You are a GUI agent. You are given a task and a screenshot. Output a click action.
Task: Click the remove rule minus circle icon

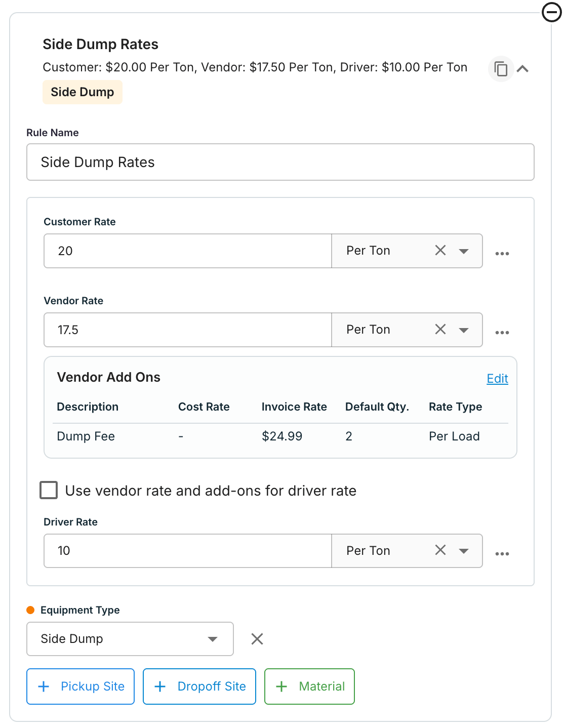(x=551, y=12)
